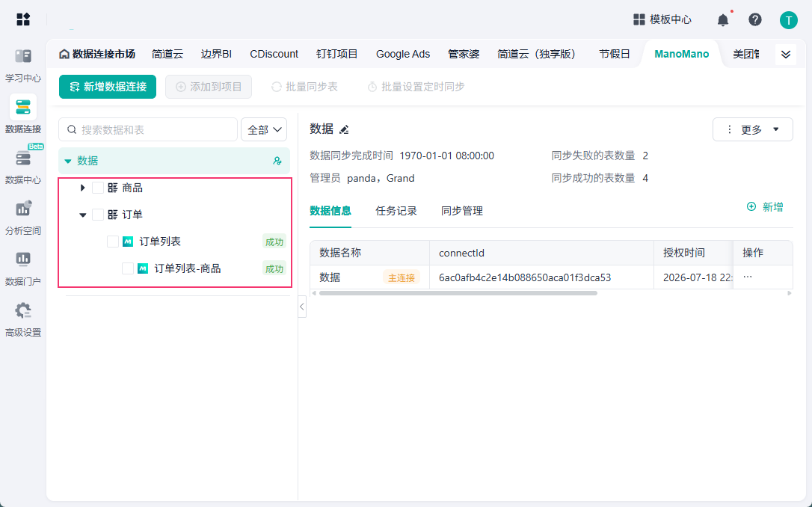The width and height of the screenshot is (812, 507).
Task: Open the 全部 filter dropdown
Action: (264, 129)
